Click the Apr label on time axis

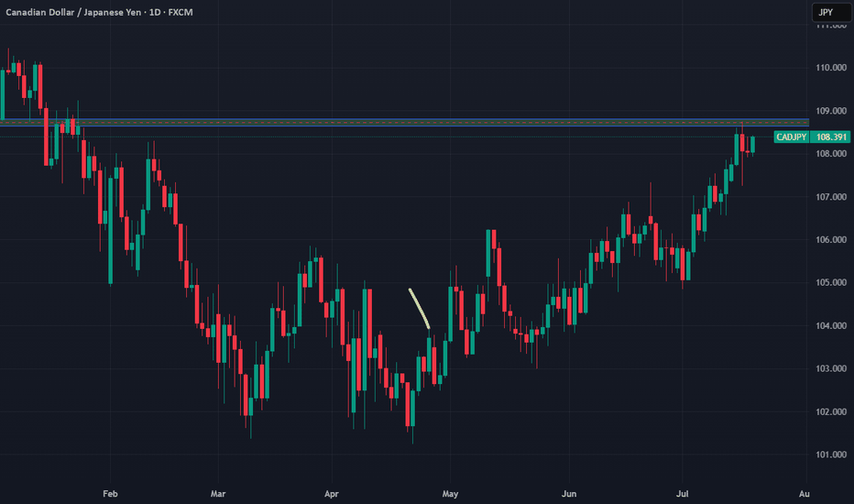(x=331, y=494)
